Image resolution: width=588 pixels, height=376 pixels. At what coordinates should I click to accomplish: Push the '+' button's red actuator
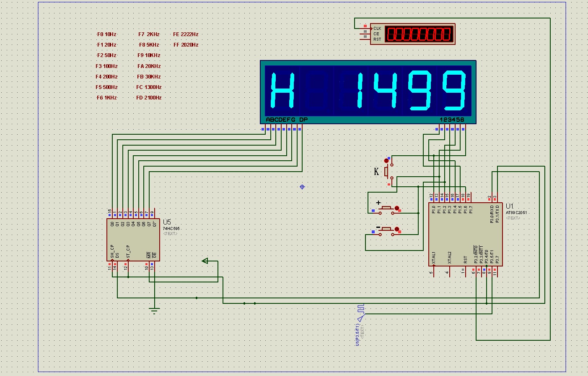click(397, 208)
